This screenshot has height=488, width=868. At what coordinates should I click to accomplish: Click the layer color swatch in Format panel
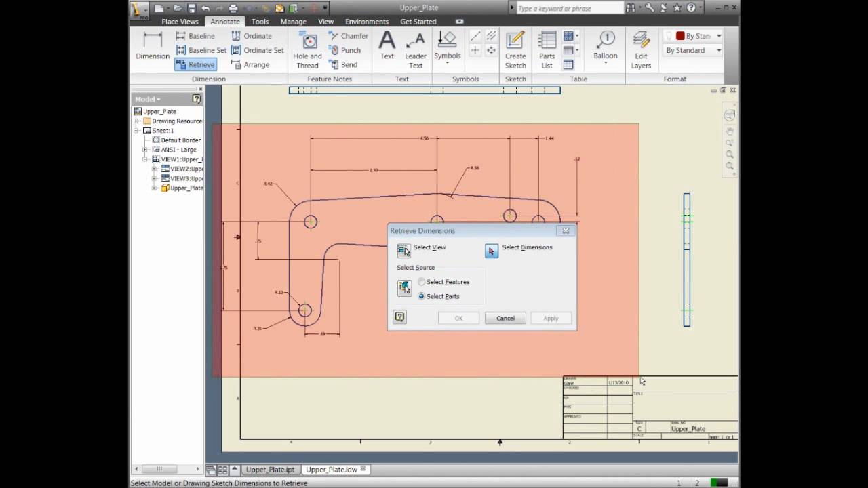tap(680, 36)
